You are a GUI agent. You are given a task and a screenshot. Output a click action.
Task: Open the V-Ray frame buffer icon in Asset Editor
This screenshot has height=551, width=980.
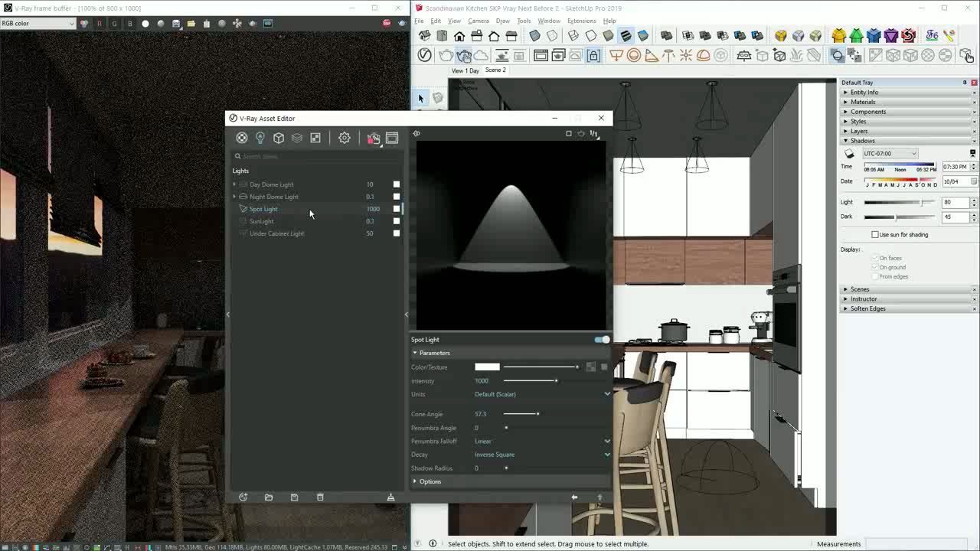click(392, 138)
